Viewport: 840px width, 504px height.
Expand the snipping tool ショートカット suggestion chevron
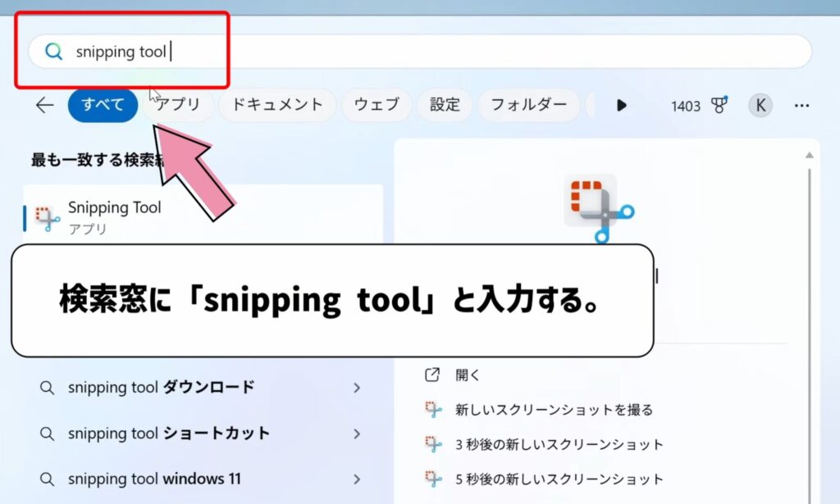(358, 434)
